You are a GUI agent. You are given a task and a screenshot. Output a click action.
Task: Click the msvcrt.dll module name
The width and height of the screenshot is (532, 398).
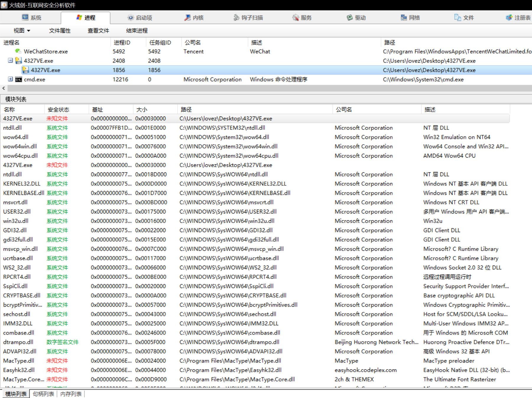pos(15,202)
